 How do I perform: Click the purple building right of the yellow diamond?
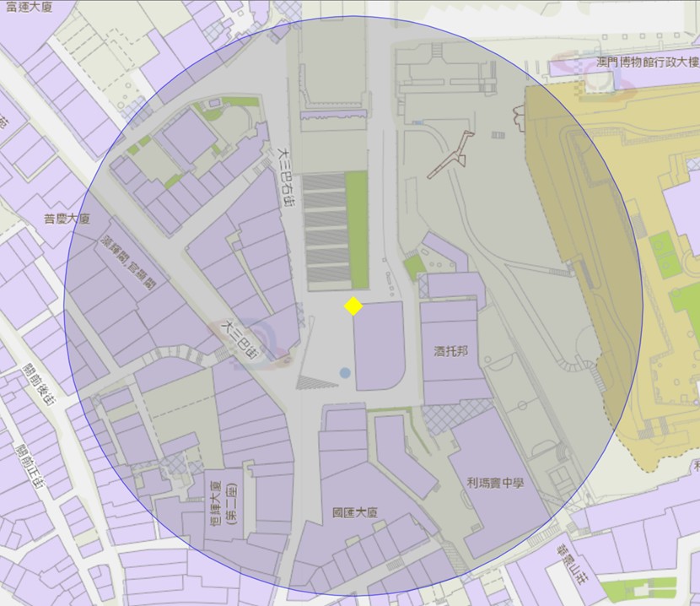coord(378,346)
